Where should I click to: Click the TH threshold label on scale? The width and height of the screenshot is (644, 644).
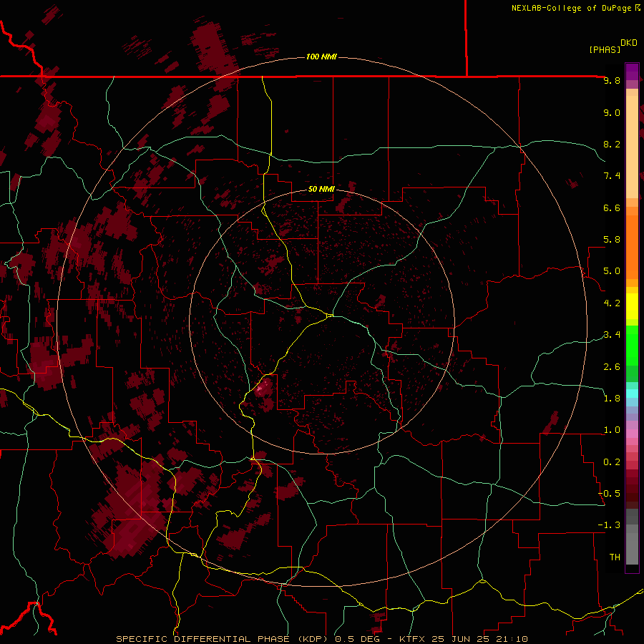[x=615, y=557]
